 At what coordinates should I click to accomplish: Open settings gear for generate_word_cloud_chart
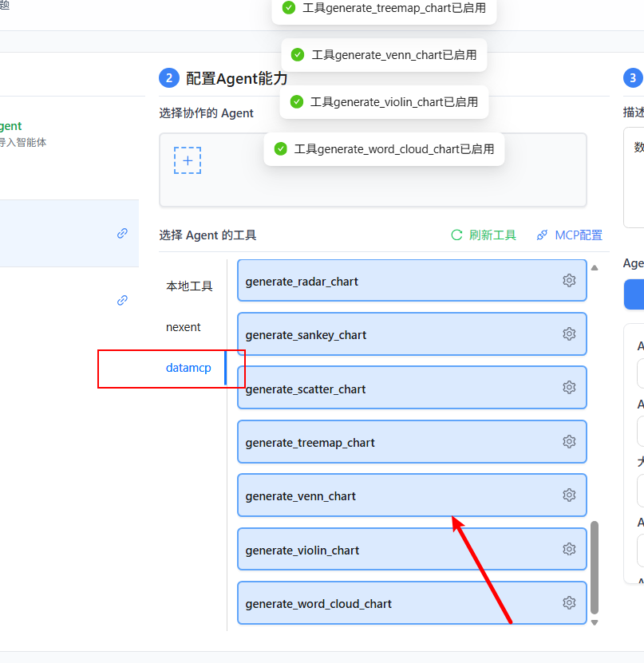click(569, 602)
